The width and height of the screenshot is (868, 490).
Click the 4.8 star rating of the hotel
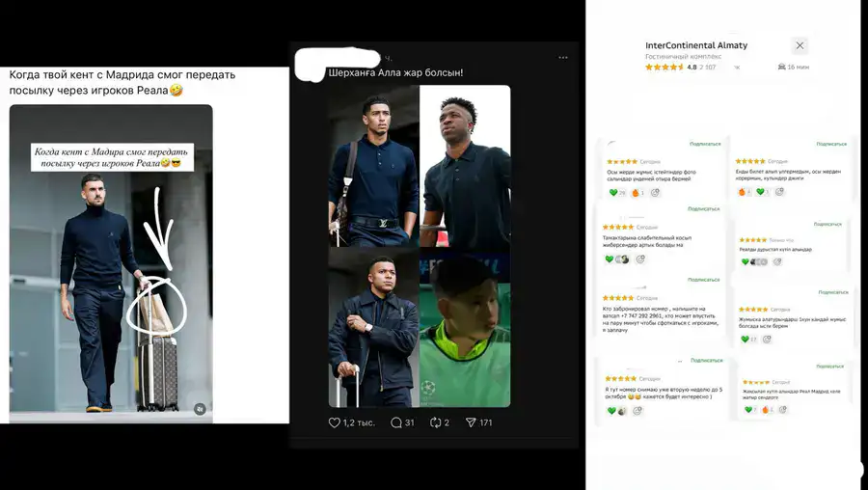pos(671,67)
